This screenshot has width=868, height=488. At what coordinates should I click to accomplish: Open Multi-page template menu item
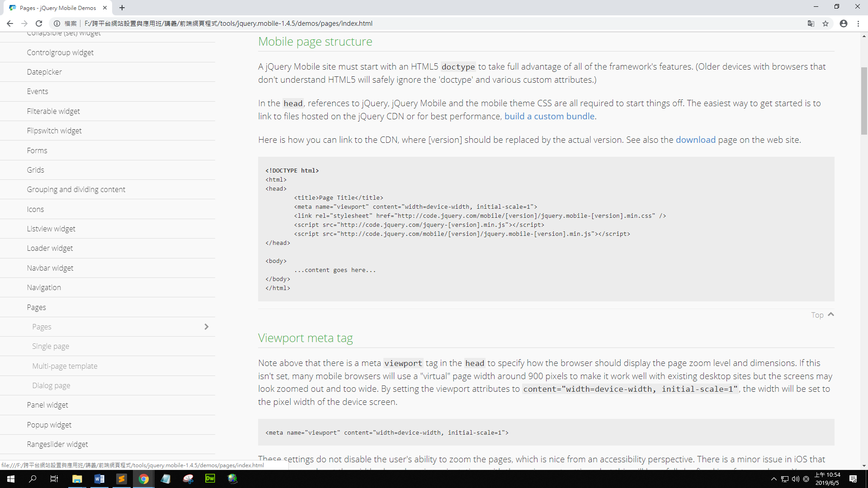65,366
